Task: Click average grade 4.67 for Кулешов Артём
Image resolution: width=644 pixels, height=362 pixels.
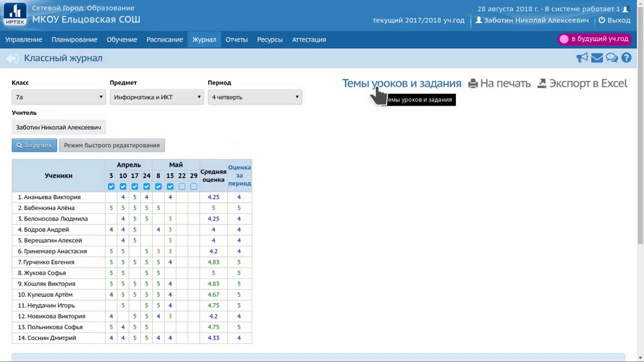Action: coord(213,295)
